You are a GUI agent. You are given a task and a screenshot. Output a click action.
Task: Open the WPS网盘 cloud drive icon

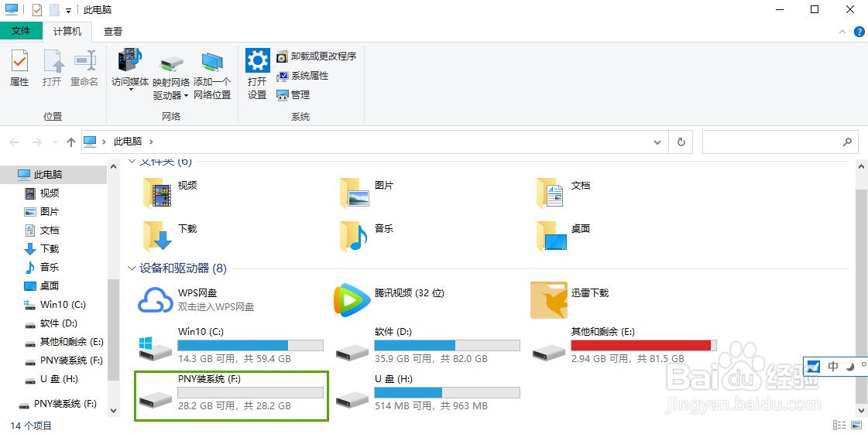(155, 299)
